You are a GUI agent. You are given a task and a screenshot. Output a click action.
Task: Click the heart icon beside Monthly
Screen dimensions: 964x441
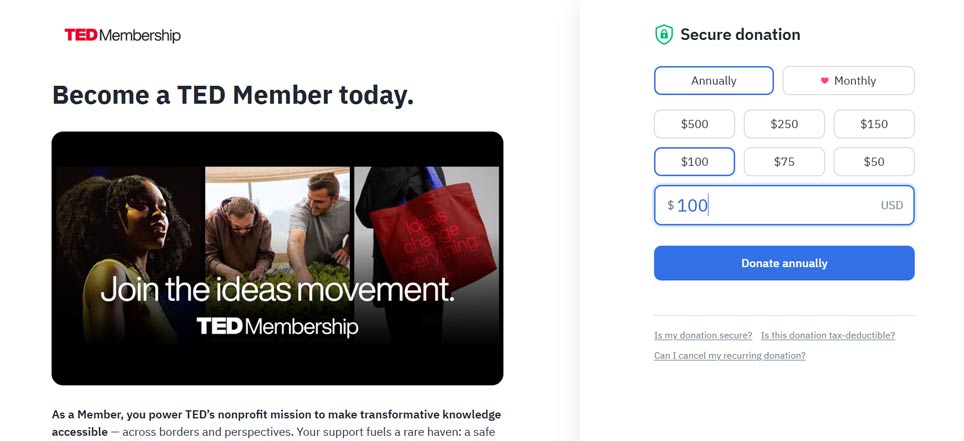point(825,81)
